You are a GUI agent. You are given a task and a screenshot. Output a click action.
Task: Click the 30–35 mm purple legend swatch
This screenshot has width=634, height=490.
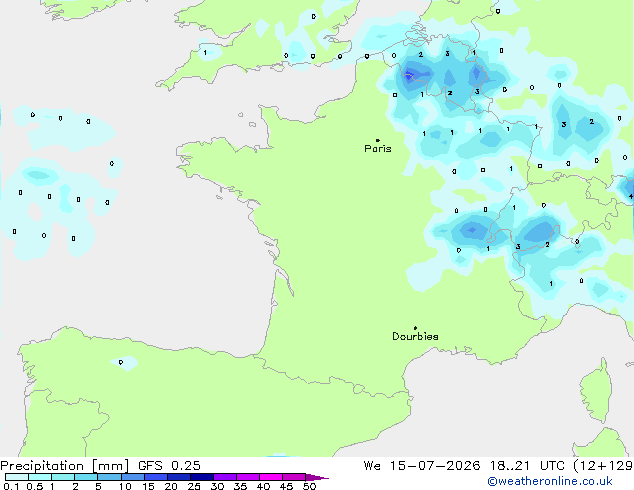(x=224, y=477)
